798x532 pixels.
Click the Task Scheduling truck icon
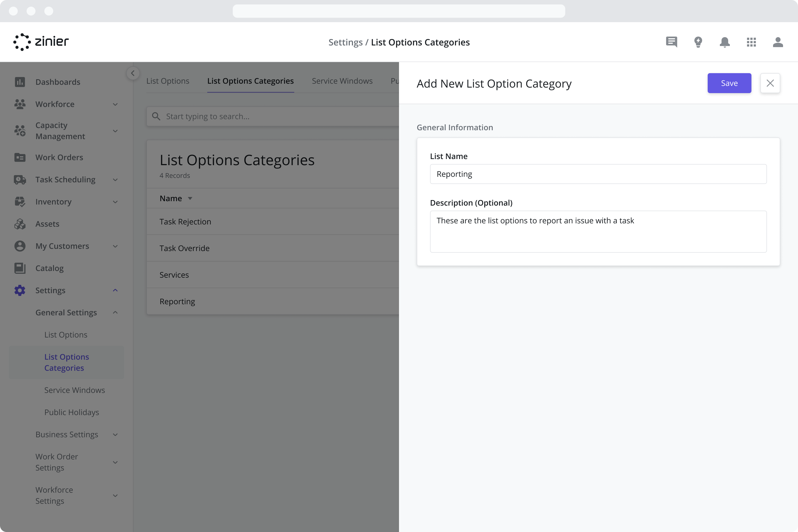(x=20, y=180)
